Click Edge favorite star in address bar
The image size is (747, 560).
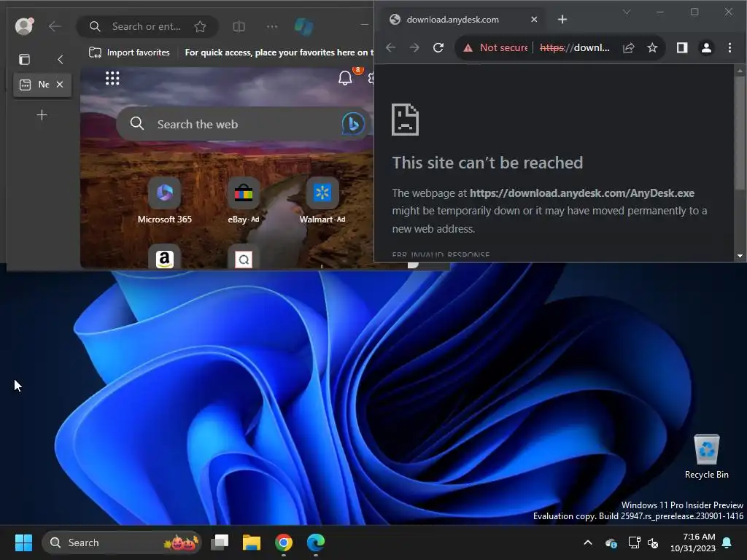pyautogui.click(x=200, y=27)
